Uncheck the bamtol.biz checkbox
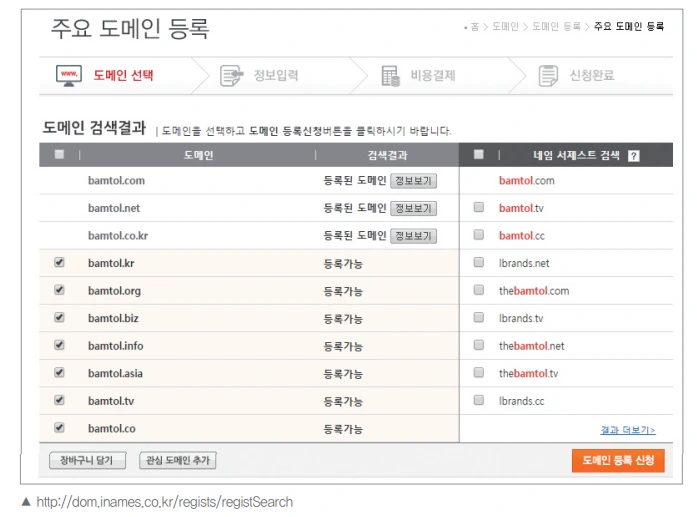Screen dimensions: 697x517 click(59, 317)
